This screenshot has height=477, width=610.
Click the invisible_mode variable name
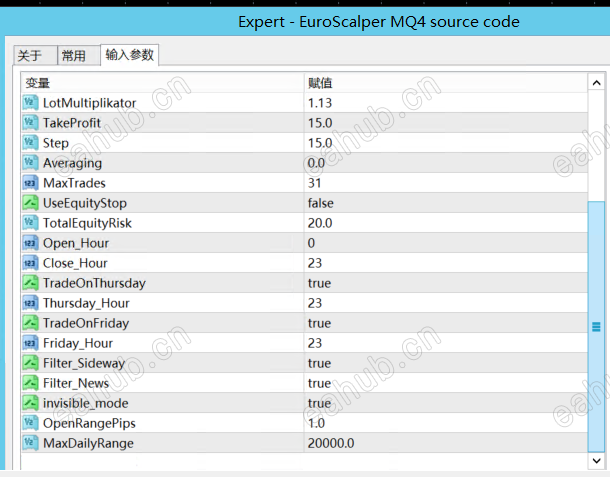86,403
